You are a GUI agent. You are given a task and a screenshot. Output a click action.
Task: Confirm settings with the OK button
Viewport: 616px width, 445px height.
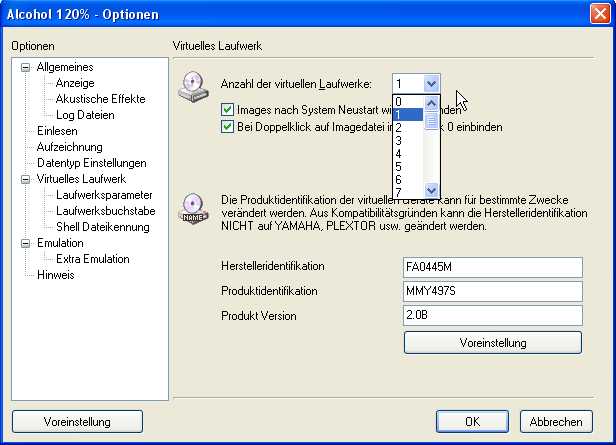(x=472, y=422)
